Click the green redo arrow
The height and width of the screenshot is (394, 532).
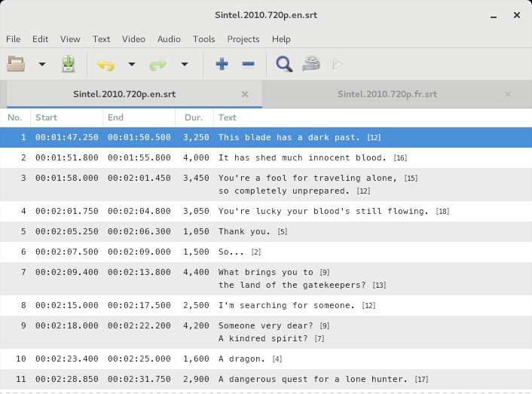click(x=158, y=64)
